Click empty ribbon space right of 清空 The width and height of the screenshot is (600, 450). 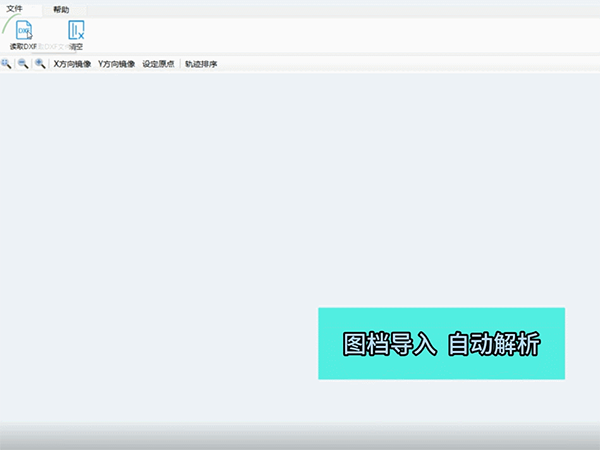click(x=300, y=30)
